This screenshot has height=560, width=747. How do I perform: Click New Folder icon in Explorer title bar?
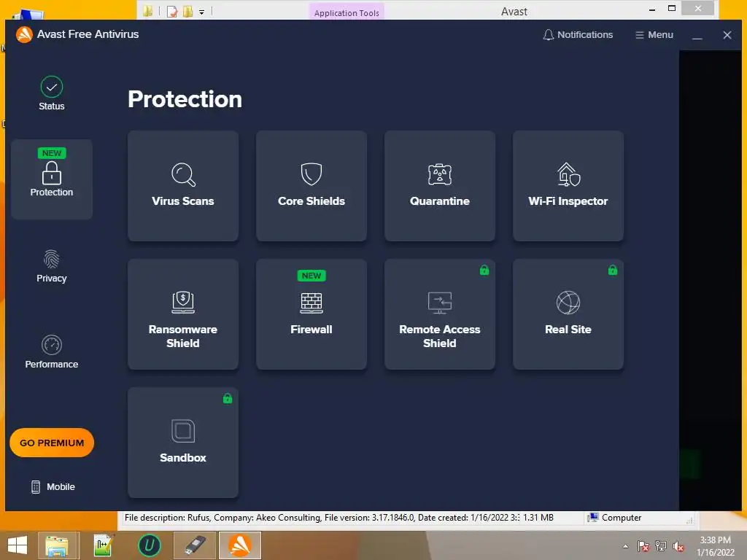(187, 12)
